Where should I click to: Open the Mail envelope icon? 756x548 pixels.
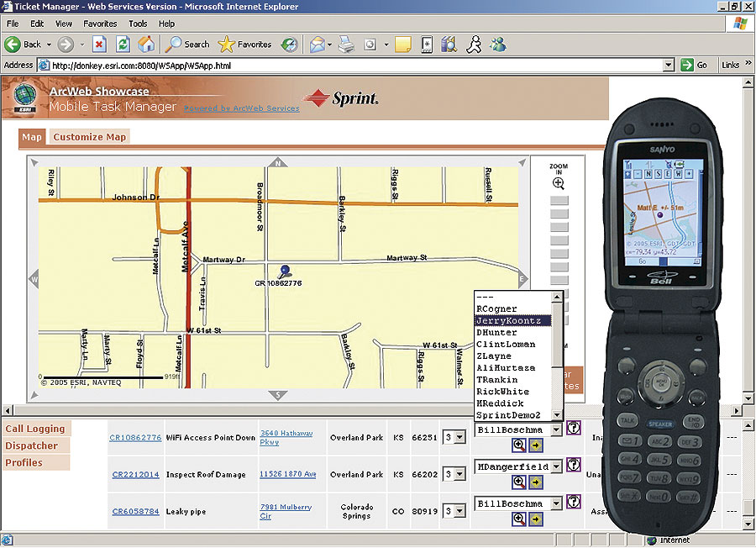tap(318, 45)
